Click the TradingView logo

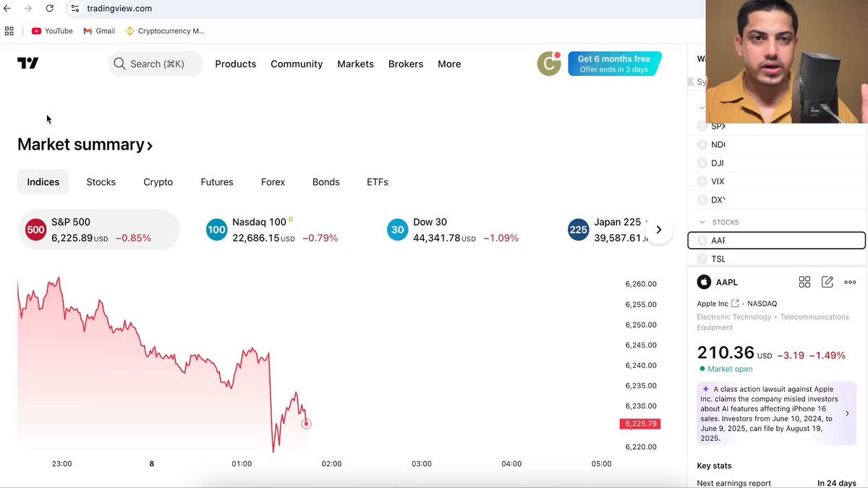28,64
